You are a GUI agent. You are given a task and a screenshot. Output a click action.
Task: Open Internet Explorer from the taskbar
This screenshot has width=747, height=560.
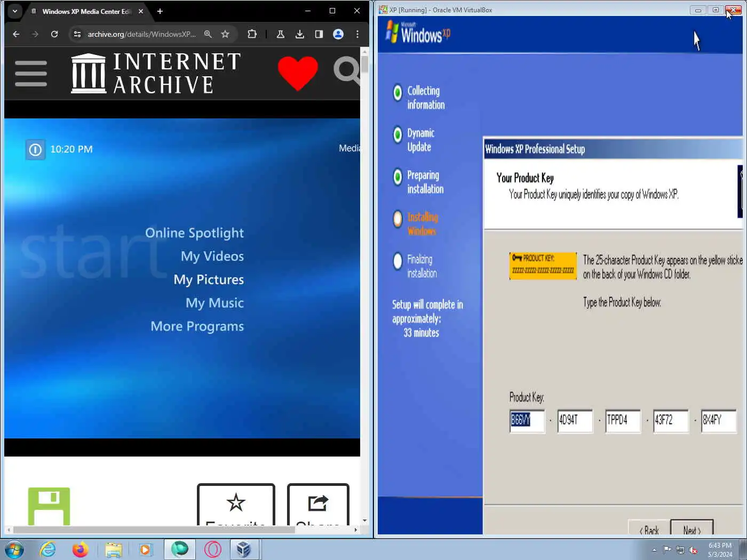pos(48,549)
